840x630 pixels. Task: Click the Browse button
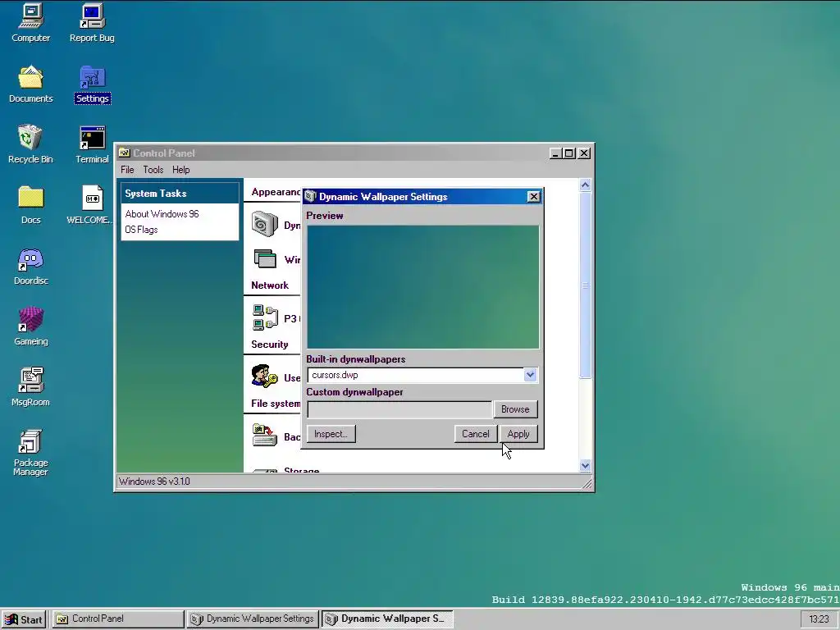[515, 409]
